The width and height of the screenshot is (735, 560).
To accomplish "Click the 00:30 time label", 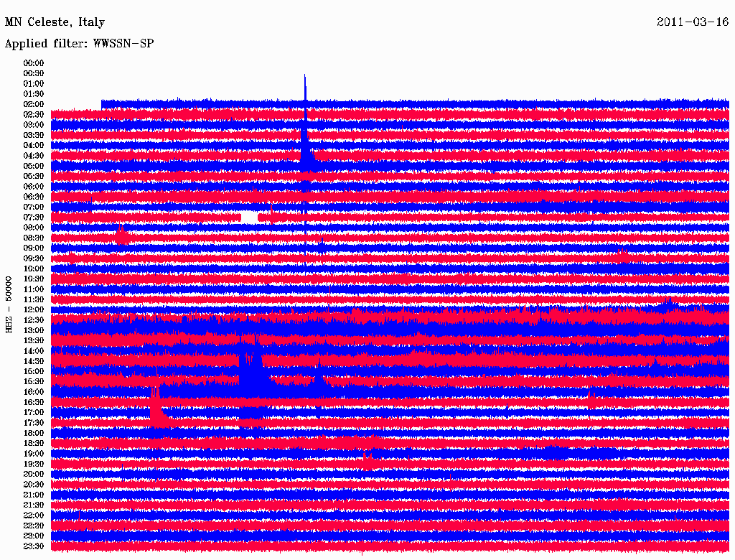I will tap(33, 73).
